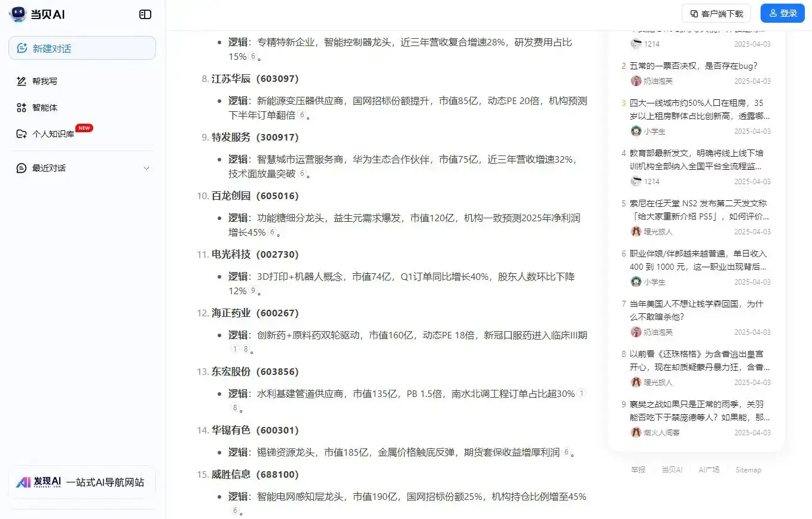Open 帮我写 via its pencil icon
This screenshot has height=519, width=812.
coord(22,81)
